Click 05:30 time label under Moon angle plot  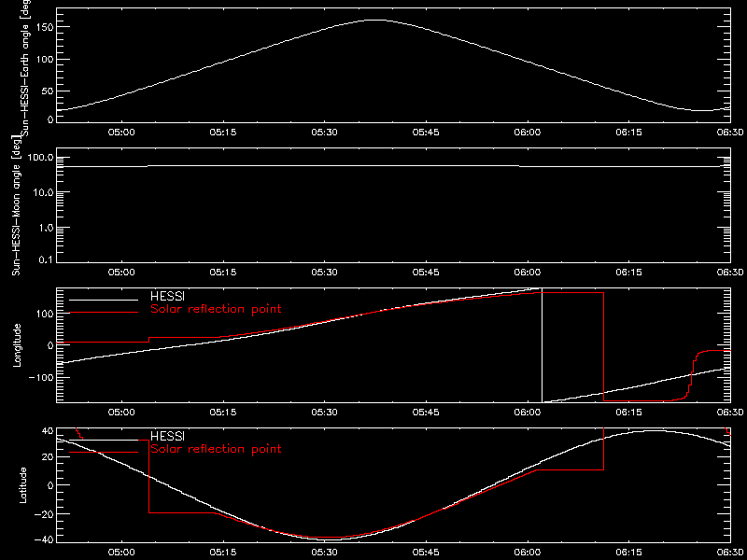(x=324, y=273)
